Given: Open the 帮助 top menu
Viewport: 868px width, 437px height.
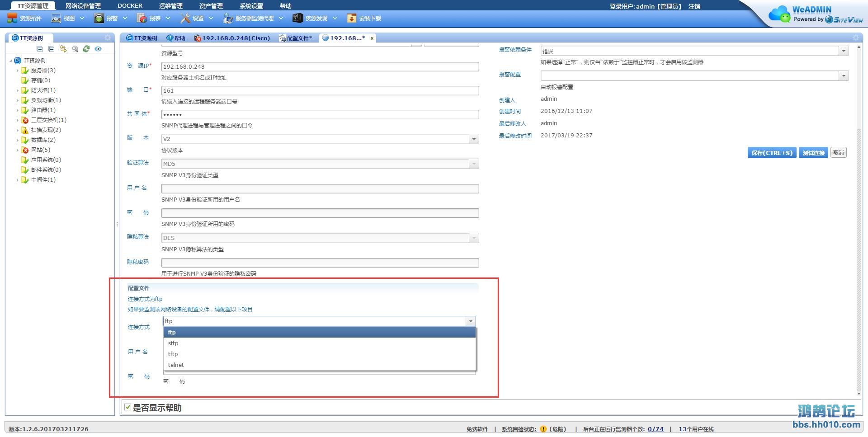Looking at the screenshot, I should point(285,6).
